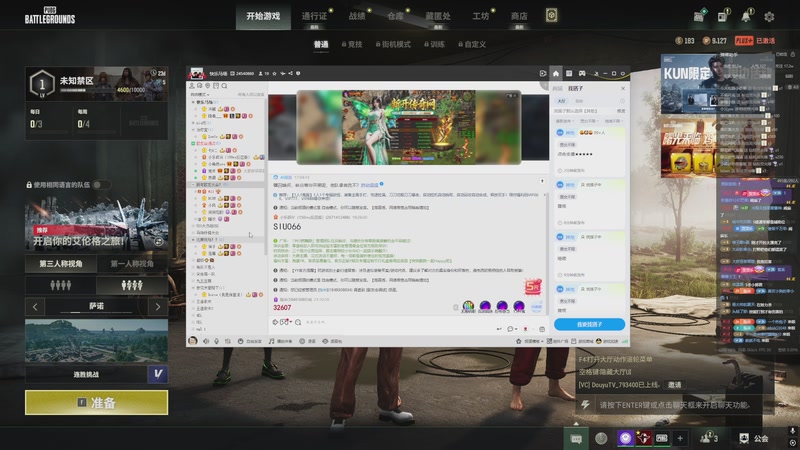This screenshot has width=800, height=450.
Task: Click the 萨诺 map preview thumbnail
Action: pos(96,341)
